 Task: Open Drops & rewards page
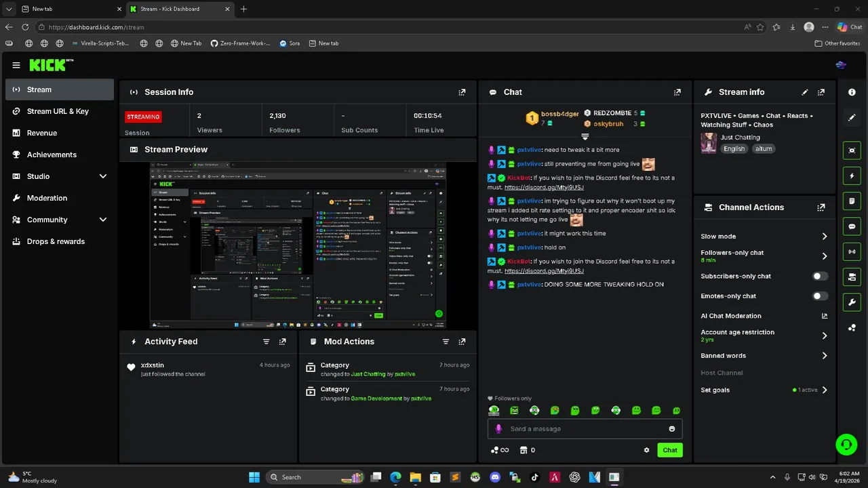[x=60, y=241]
